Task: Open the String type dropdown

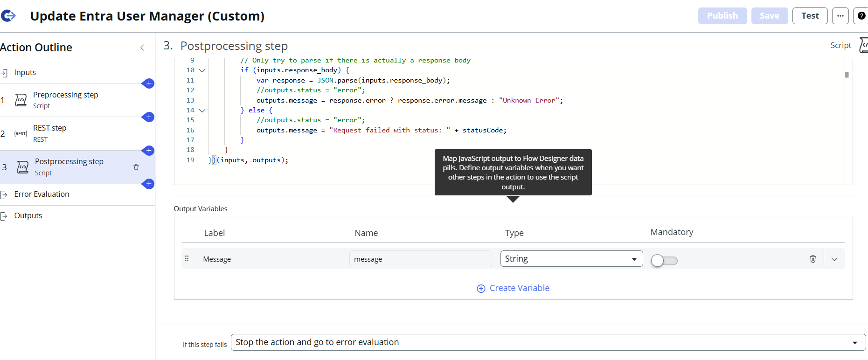Action: tap(571, 259)
